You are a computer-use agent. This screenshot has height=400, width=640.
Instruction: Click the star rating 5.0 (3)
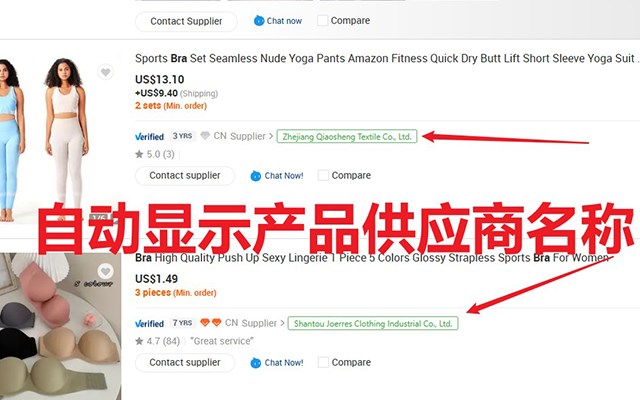click(155, 154)
